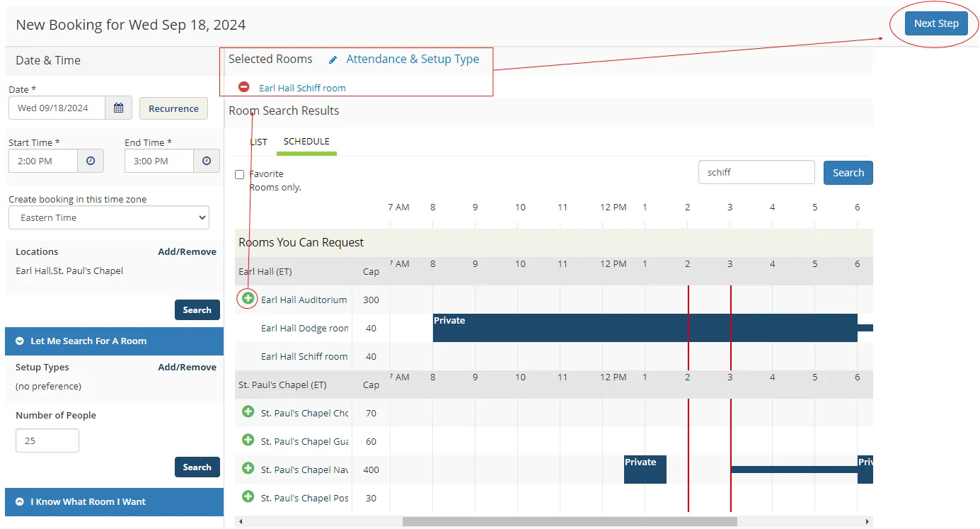Click Earl Hall Auditorium room name

[x=304, y=300]
